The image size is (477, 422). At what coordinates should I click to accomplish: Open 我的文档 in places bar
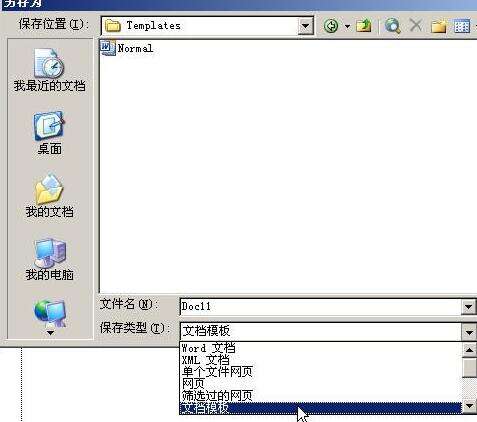(49, 196)
